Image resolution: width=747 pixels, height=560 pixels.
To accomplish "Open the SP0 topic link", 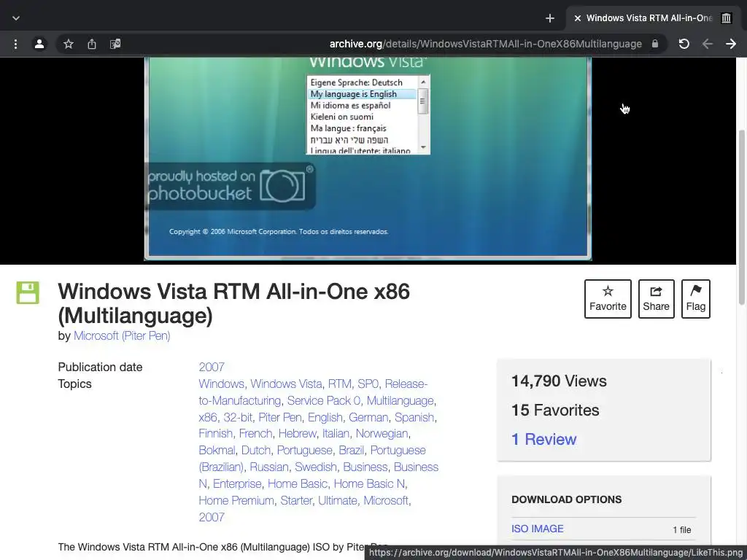I will (x=368, y=384).
